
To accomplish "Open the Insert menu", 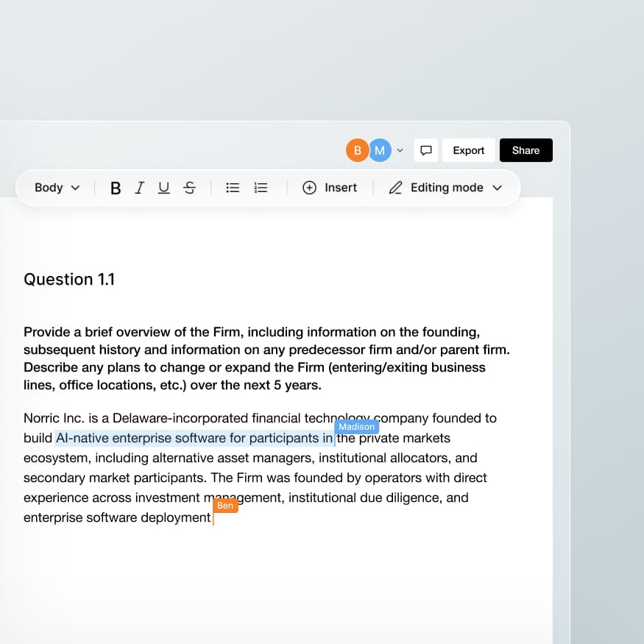I will click(330, 188).
